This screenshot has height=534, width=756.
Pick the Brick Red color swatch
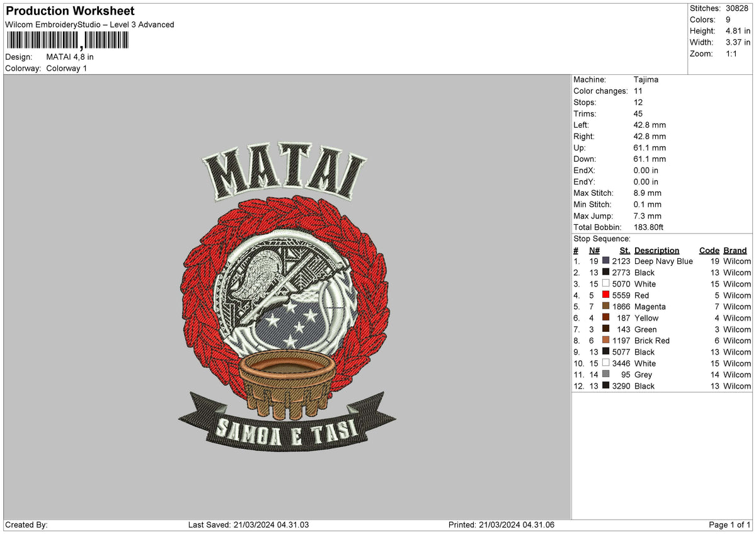[606, 340]
